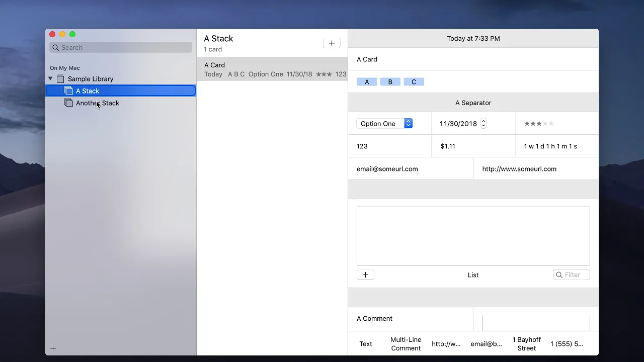The height and width of the screenshot is (362, 644).
Task: Select the B tag token
Action: click(x=390, y=82)
